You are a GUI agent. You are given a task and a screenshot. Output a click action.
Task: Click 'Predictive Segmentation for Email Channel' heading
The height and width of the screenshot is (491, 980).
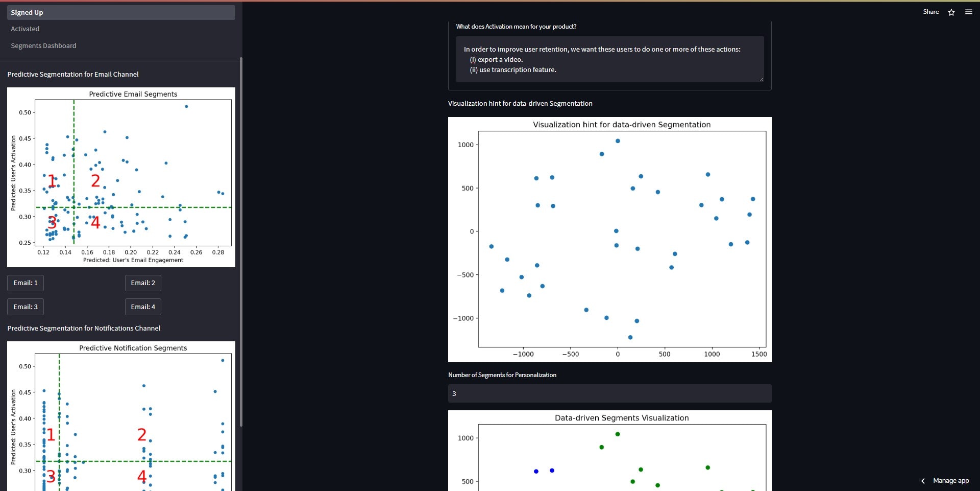pos(73,75)
